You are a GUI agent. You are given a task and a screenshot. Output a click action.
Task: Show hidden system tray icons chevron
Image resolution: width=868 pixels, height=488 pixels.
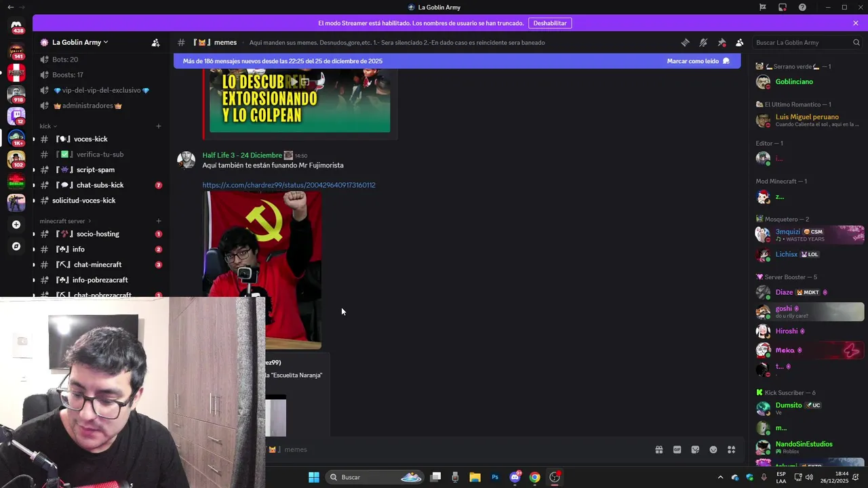click(720, 477)
